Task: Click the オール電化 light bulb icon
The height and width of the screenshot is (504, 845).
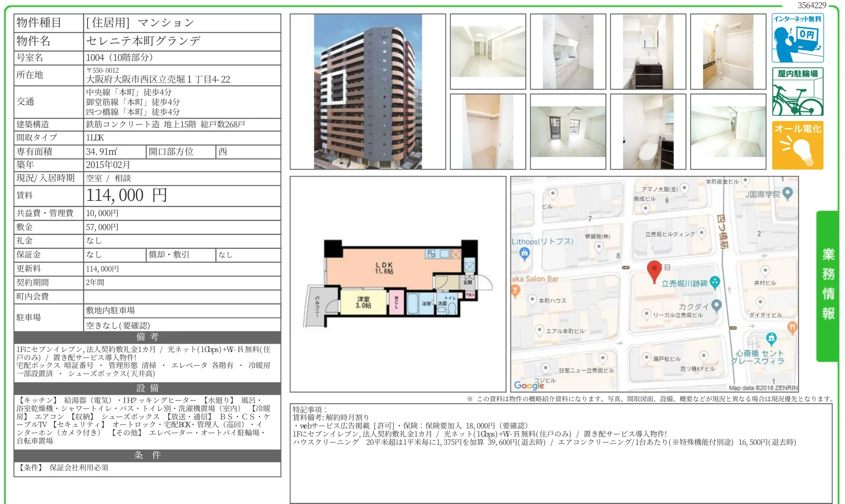Action: pos(797,145)
